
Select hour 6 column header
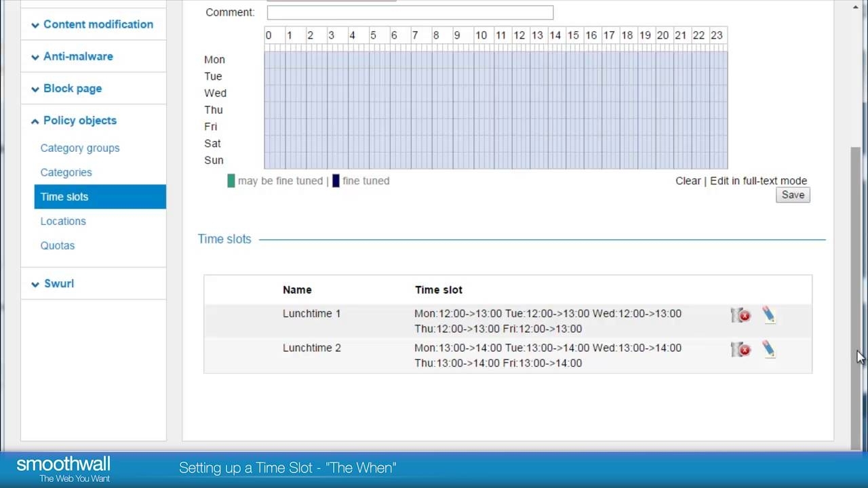tap(394, 35)
